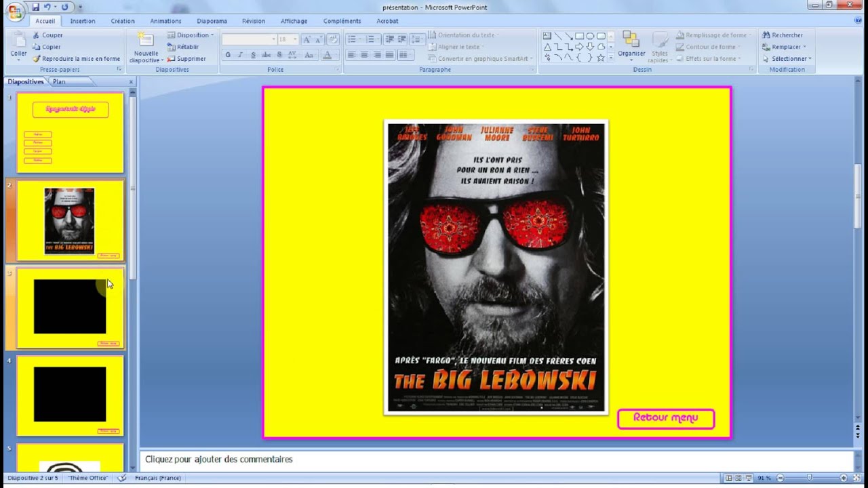
Task: Open Styles rapides gallery
Action: pyautogui.click(x=660, y=47)
